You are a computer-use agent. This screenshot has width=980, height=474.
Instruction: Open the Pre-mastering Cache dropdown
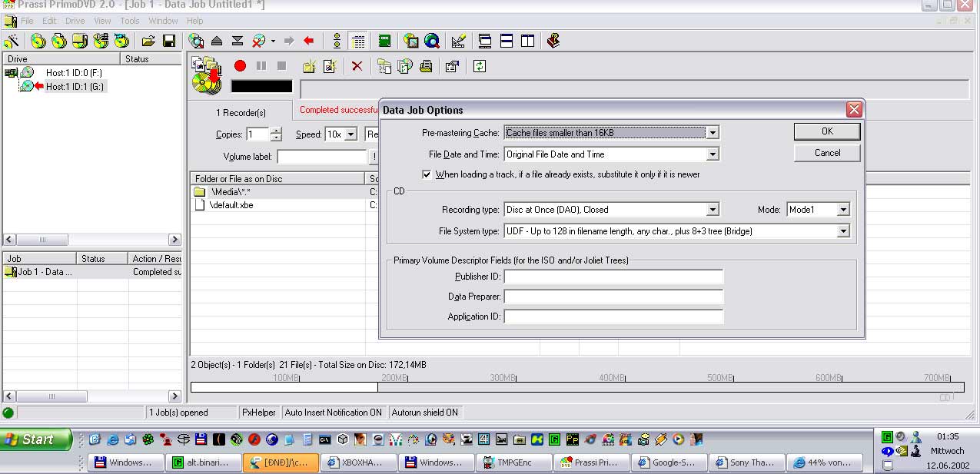(x=713, y=133)
